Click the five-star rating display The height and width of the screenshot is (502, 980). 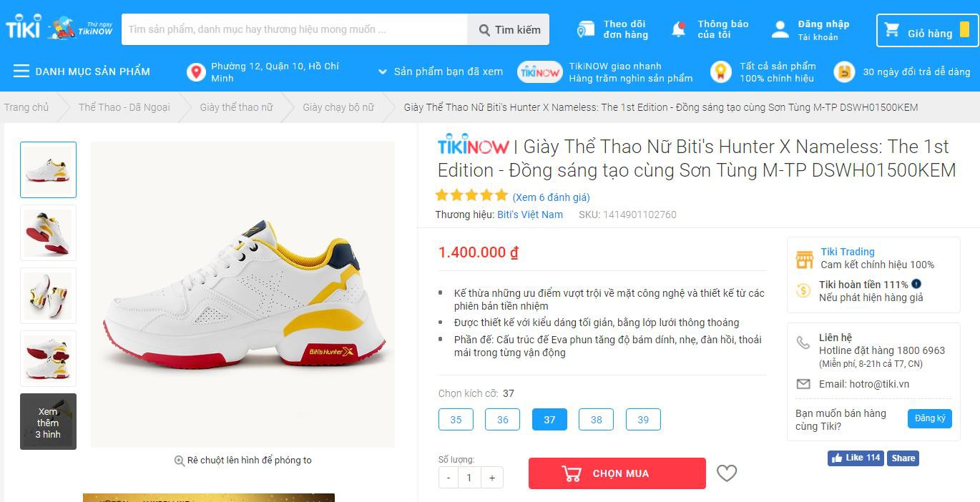471,195
